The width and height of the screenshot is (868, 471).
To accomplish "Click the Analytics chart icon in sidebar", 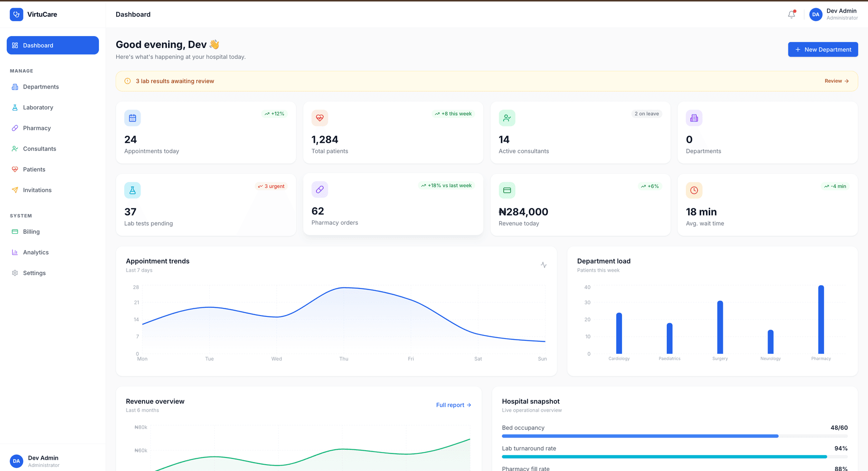I will point(15,252).
